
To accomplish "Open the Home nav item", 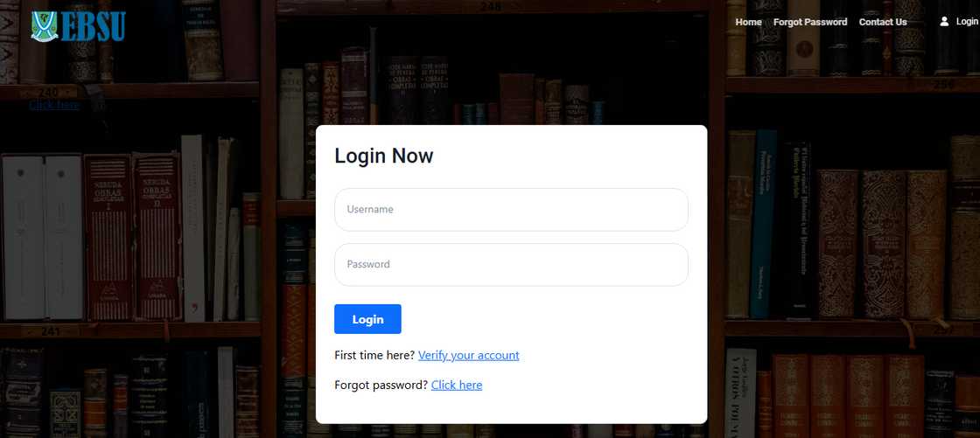I will [748, 22].
